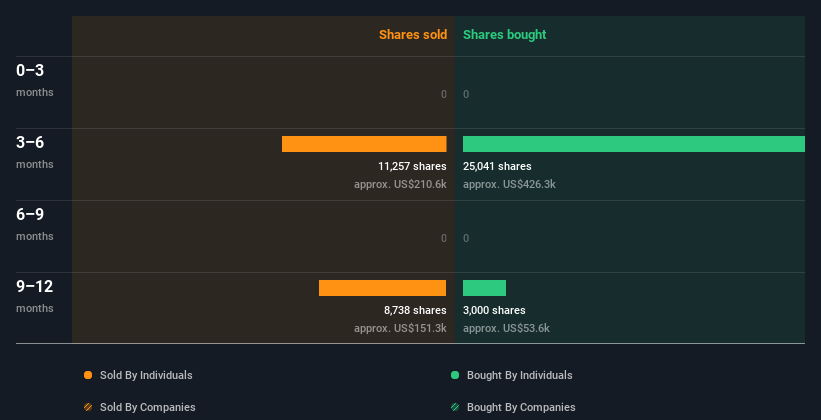Click the 3–6 months row label

click(x=35, y=152)
